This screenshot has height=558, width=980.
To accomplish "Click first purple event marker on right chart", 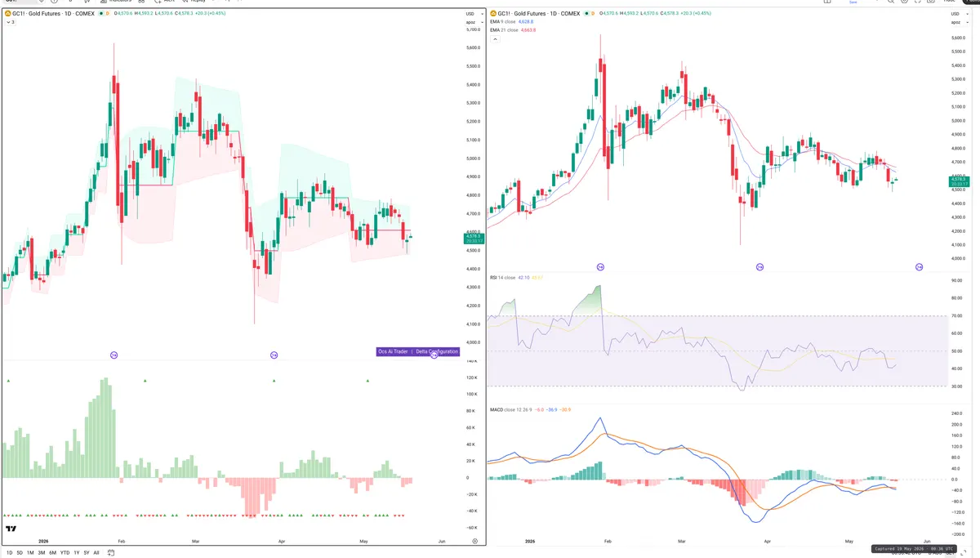I will [600, 267].
